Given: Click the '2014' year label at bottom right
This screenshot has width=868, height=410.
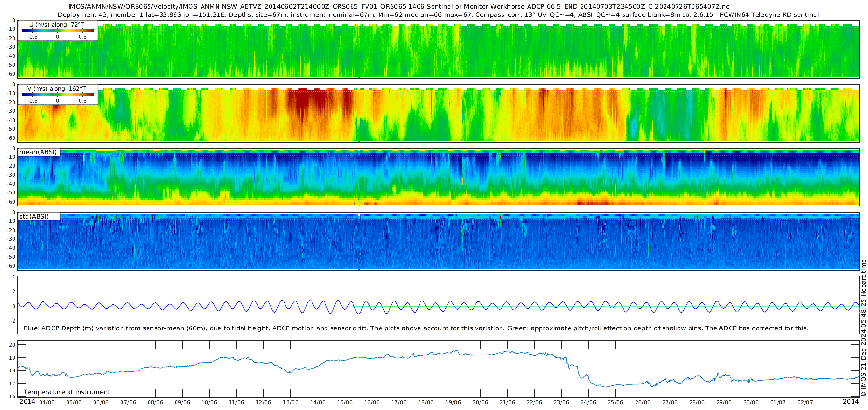Looking at the screenshot, I should (x=851, y=402).
